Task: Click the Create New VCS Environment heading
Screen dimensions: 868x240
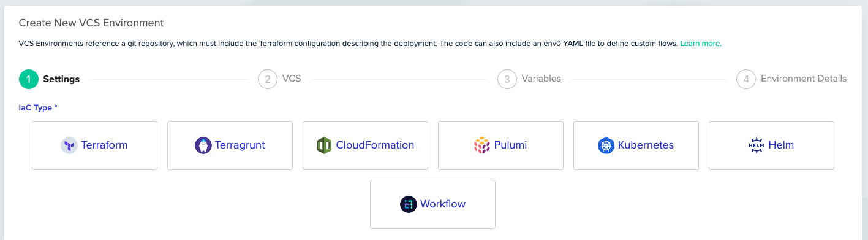Action: coord(91,23)
